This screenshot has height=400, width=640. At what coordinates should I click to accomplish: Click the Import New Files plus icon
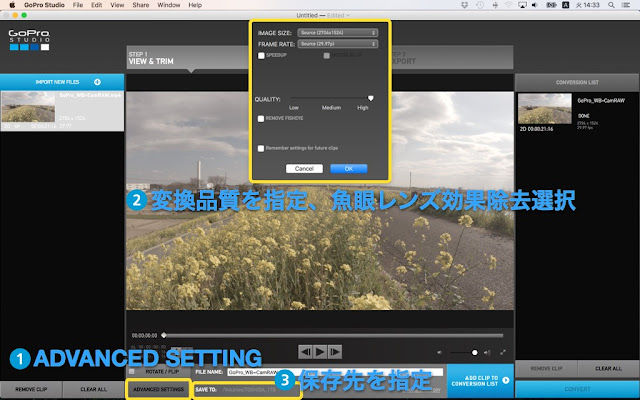(x=97, y=82)
